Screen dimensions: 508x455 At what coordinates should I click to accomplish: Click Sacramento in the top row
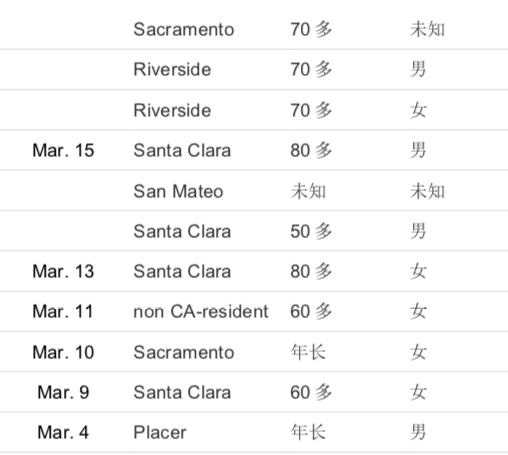coord(184,29)
